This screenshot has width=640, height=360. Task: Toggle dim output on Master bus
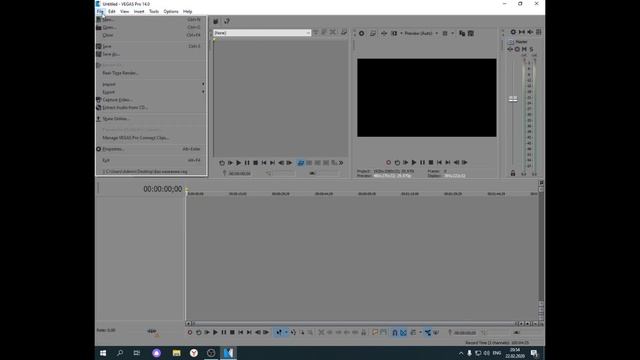(x=530, y=32)
